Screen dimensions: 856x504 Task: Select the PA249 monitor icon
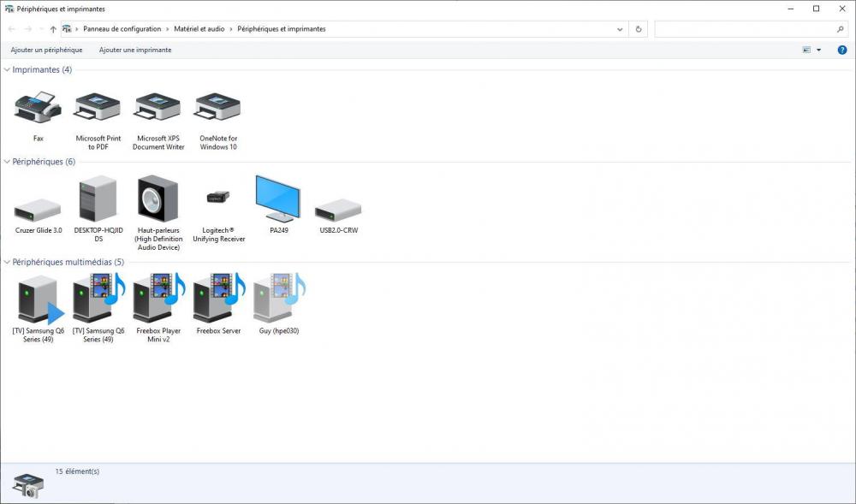278,199
